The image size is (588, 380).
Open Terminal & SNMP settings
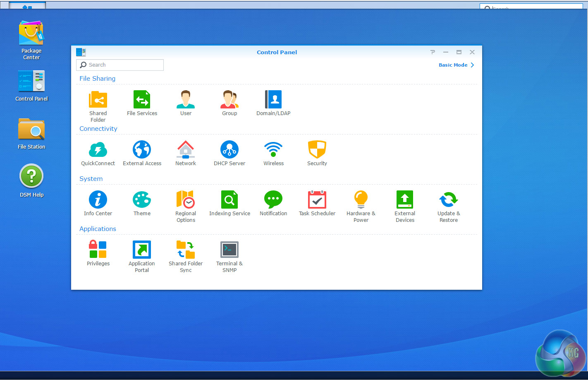click(229, 250)
